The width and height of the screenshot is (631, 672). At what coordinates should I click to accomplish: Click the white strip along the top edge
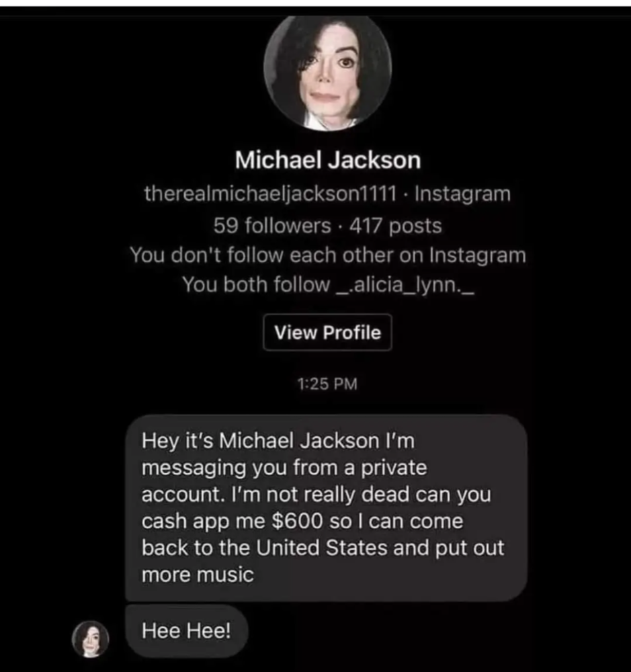316,3
